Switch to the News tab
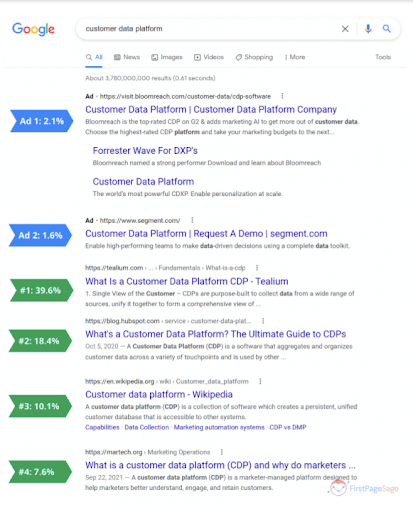The width and height of the screenshot is (413, 512). tap(127, 57)
